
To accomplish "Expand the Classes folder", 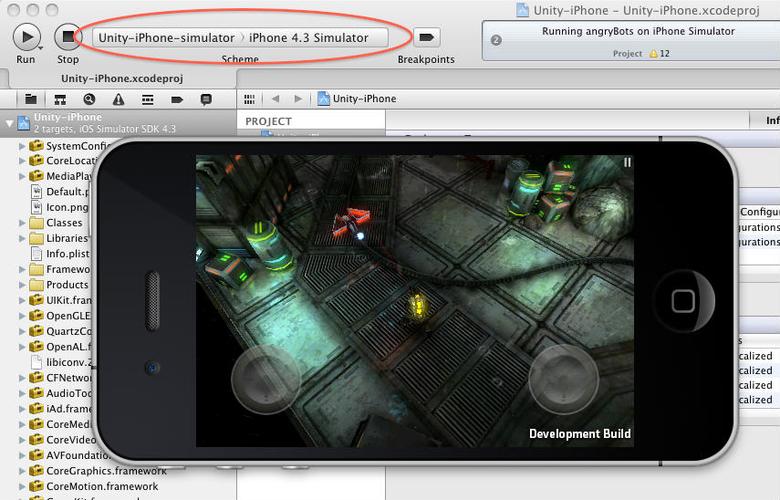I will 22,222.
